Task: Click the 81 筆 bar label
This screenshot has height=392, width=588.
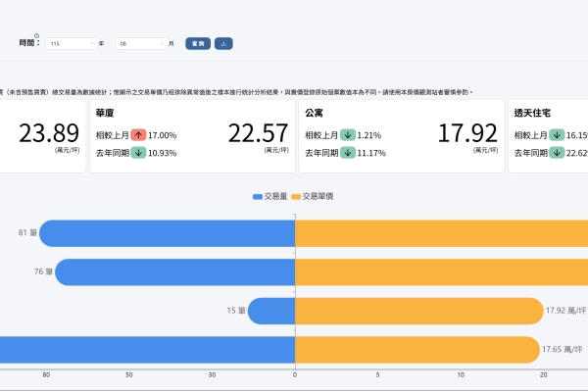Action: click(27, 232)
